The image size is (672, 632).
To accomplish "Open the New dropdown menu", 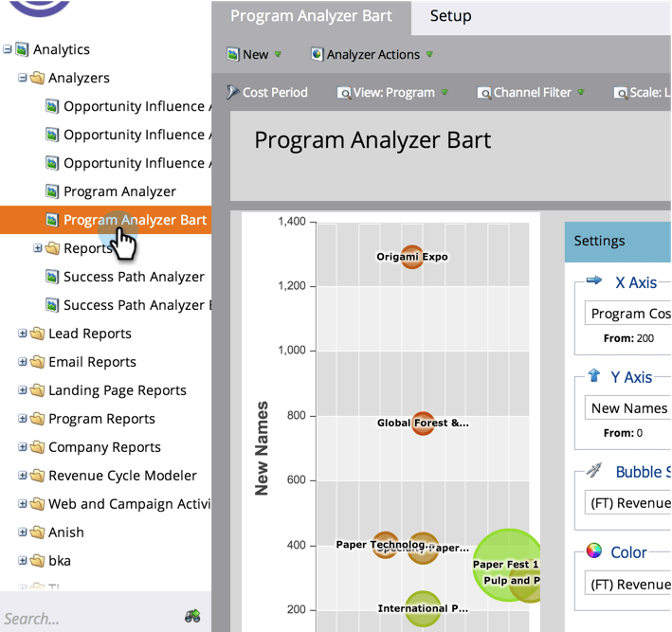I will pos(254,54).
